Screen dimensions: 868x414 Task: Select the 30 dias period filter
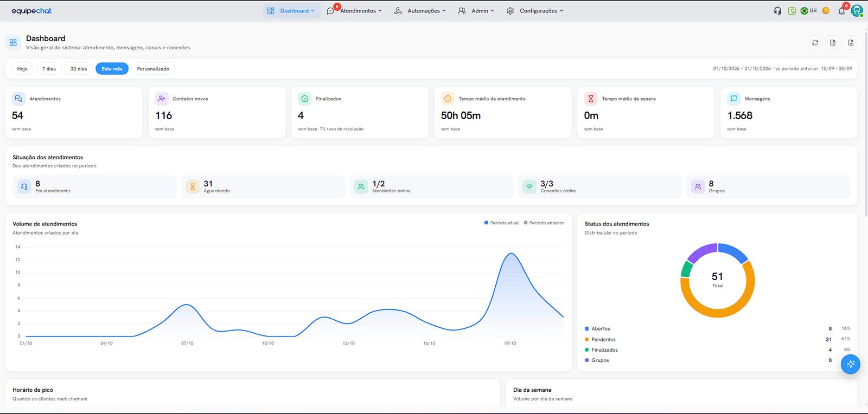pos(79,69)
